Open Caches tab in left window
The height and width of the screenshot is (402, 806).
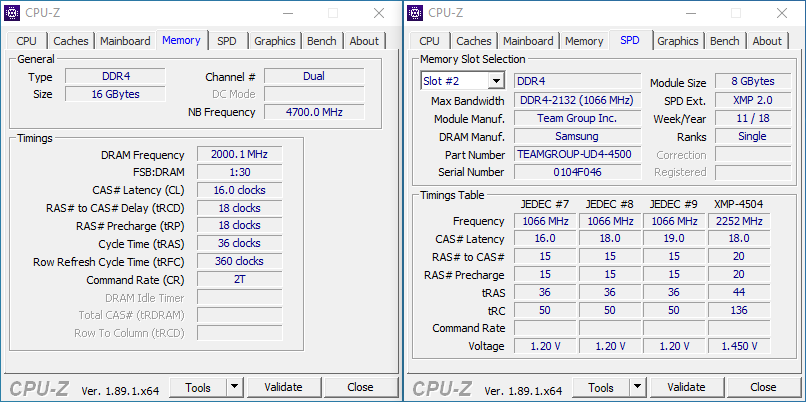click(x=70, y=41)
